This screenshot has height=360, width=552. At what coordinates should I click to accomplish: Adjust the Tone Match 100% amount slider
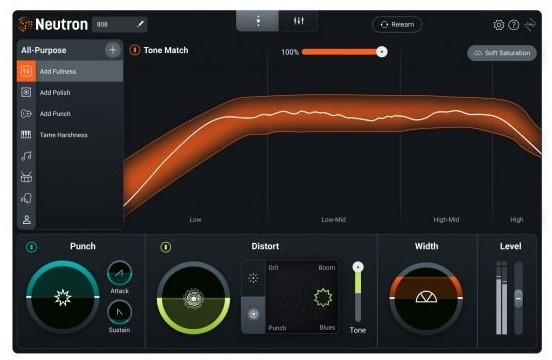click(345, 52)
